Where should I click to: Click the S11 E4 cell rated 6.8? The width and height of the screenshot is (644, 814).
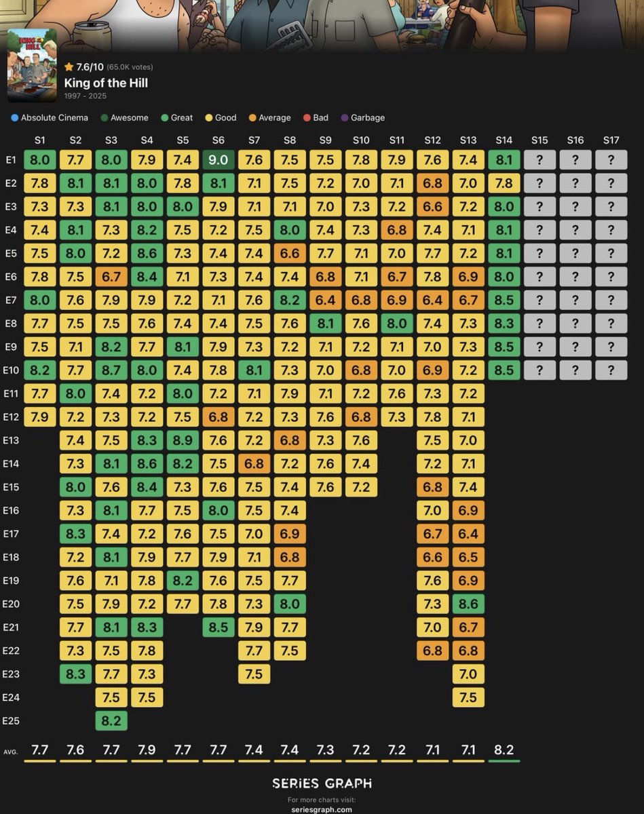point(397,231)
